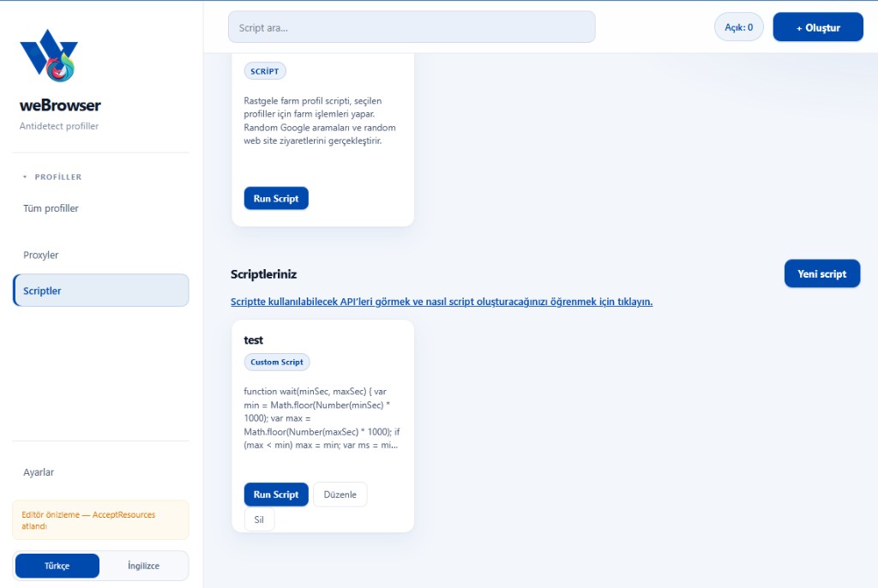This screenshot has height=588, width=878.
Task: Click the test script title
Action: point(253,340)
